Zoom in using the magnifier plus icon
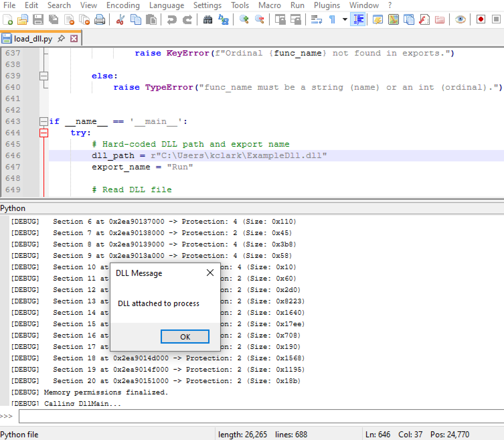504x440 pixels. (245, 19)
